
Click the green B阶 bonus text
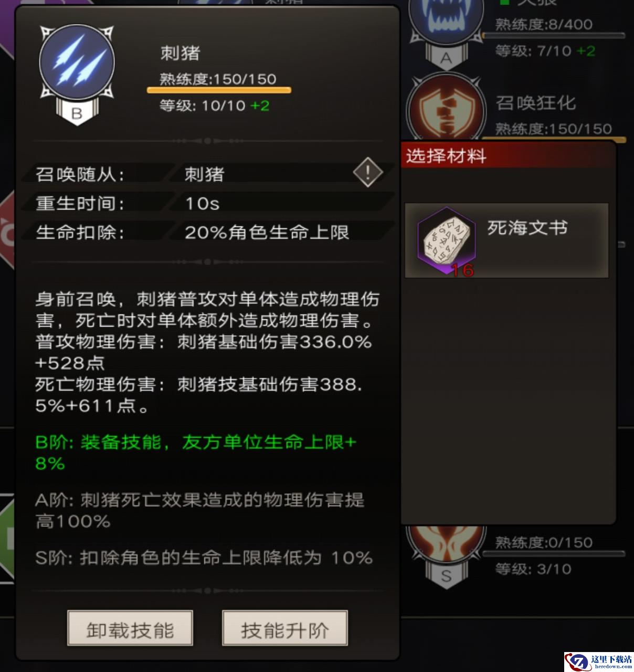coord(196,453)
